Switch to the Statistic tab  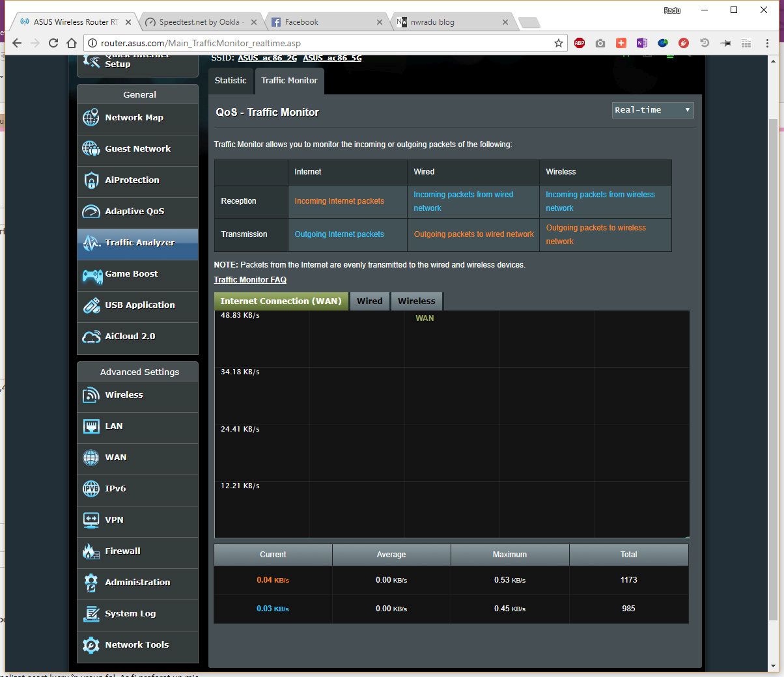tap(231, 81)
